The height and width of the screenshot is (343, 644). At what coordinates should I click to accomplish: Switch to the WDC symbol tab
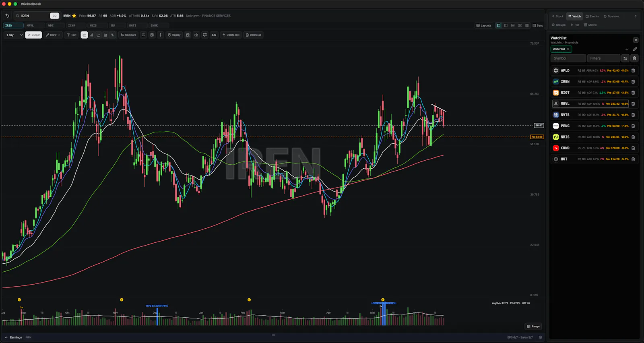(x=55, y=25)
